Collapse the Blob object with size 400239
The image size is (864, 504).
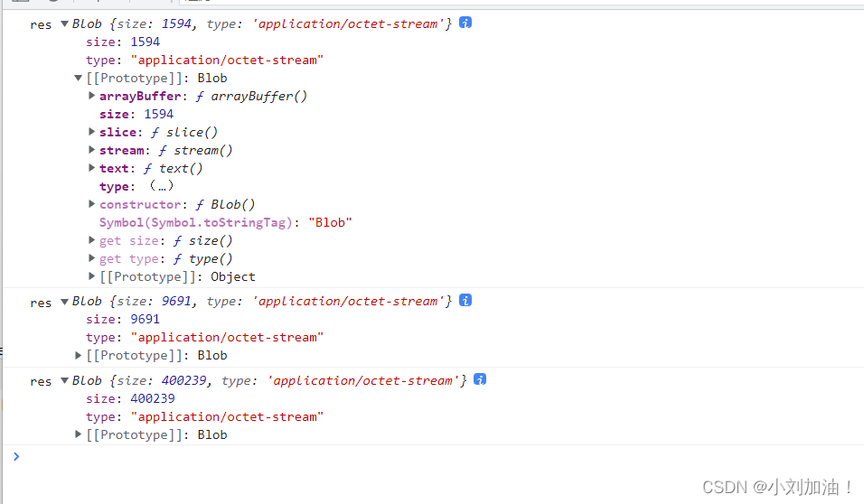(64, 380)
